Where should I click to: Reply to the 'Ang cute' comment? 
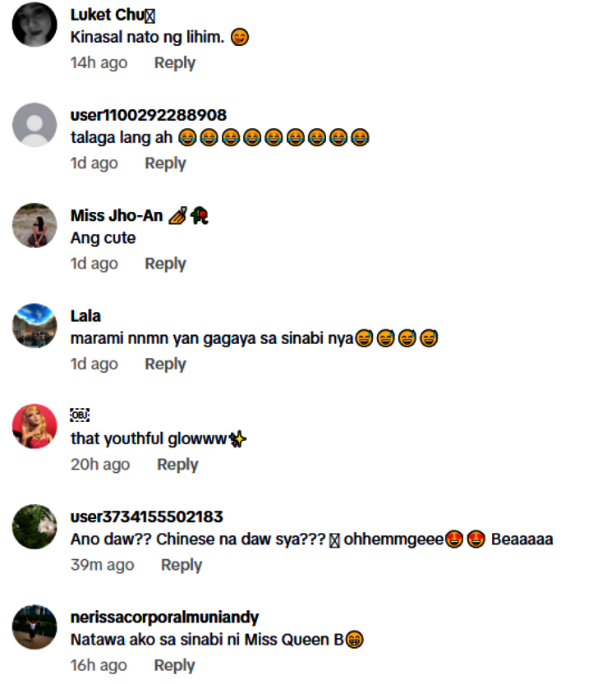165,264
